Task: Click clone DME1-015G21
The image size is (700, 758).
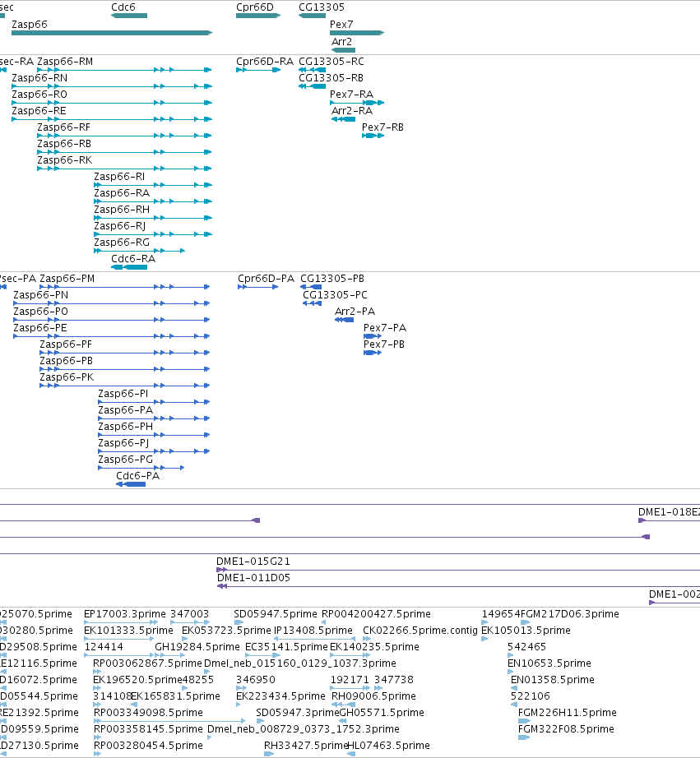Action: click(458, 570)
